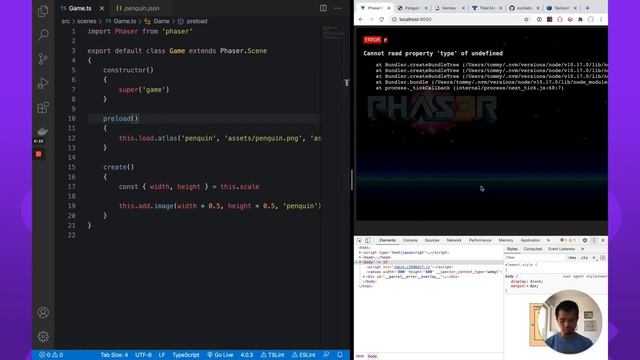Open the Application tab in DevTools

point(530,240)
